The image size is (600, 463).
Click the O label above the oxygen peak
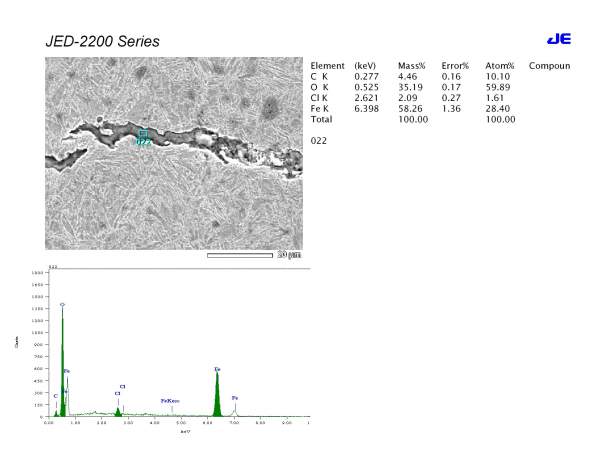[x=62, y=305]
